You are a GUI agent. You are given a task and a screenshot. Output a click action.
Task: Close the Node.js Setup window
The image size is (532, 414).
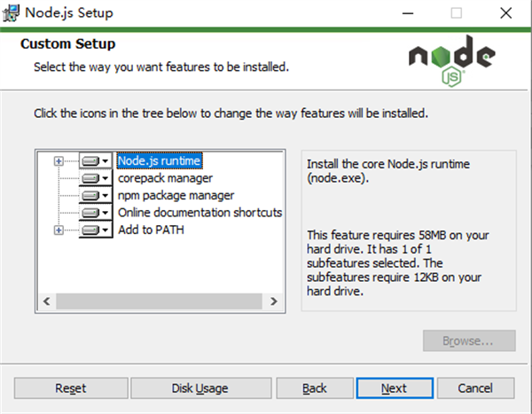[x=506, y=13]
